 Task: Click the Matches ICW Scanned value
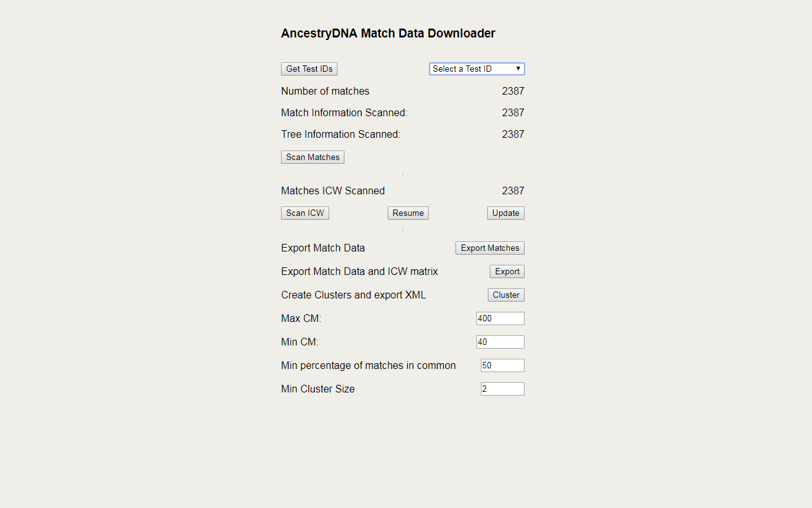click(513, 190)
